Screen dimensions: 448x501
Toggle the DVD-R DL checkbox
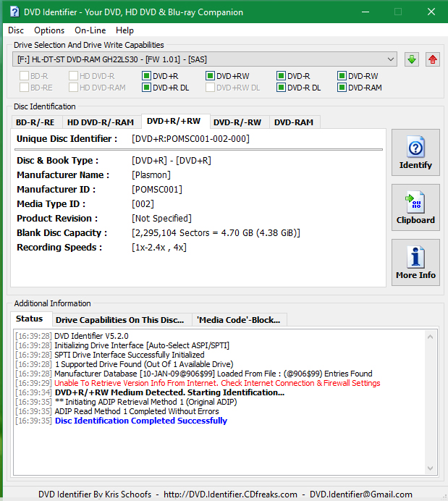(x=281, y=88)
